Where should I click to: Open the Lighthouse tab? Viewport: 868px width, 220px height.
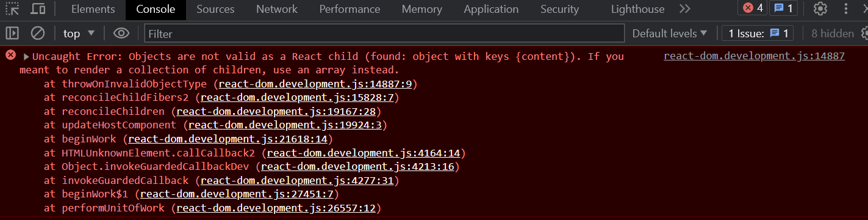click(x=638, y=9)
